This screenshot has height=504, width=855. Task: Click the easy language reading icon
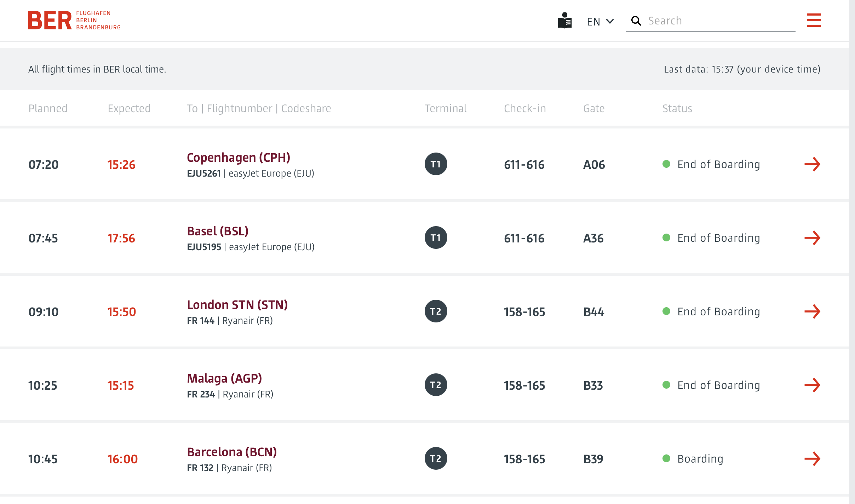point(564,21)
